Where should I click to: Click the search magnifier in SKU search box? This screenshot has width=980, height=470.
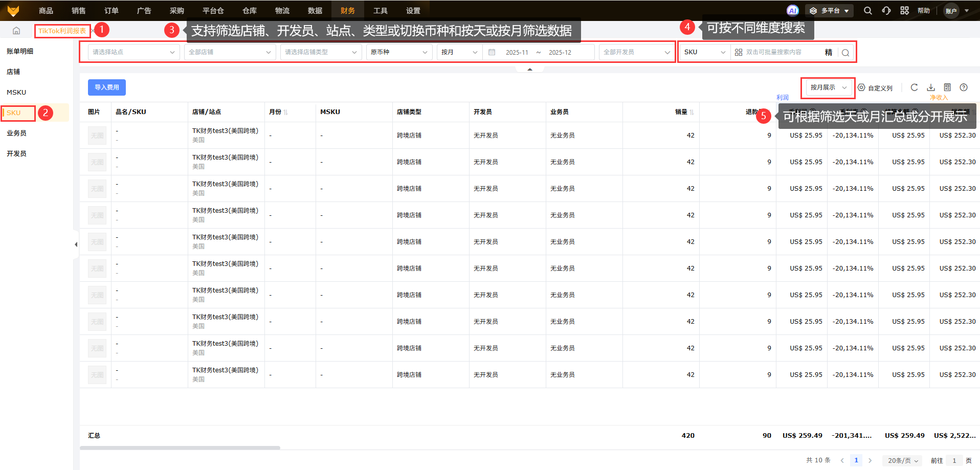[845, 52]
